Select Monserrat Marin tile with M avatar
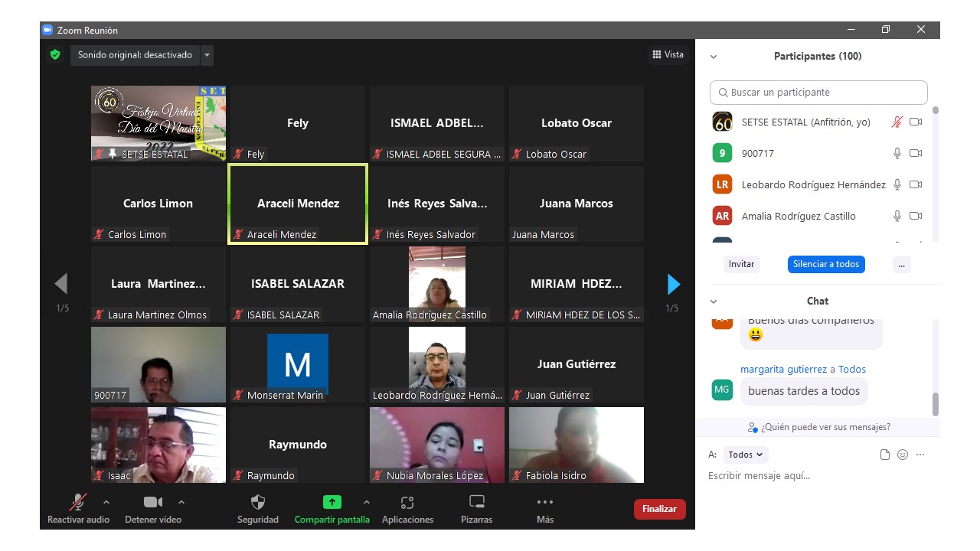 pyautogui.click(x=298, y=364)
